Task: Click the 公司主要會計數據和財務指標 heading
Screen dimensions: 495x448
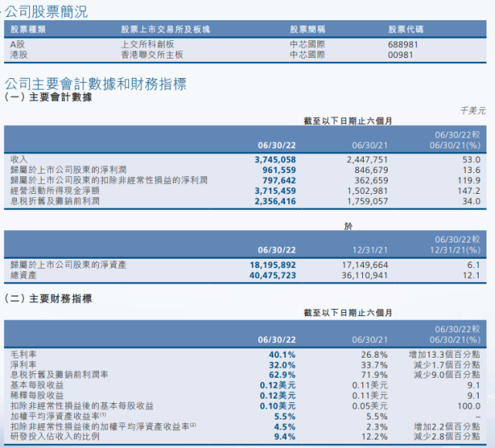Action: (x=96, y=83)
